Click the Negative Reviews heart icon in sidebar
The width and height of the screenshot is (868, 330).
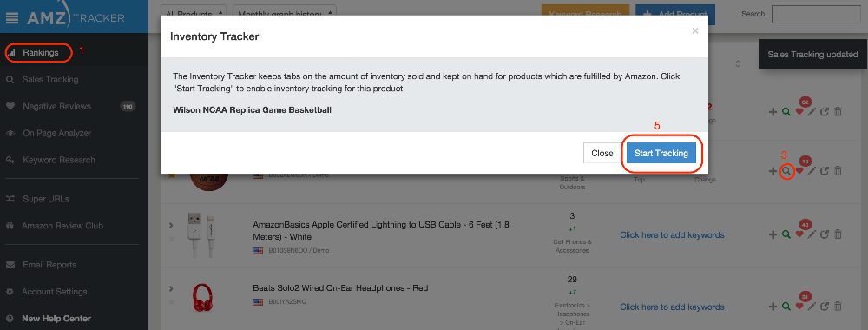click(10, 106)
